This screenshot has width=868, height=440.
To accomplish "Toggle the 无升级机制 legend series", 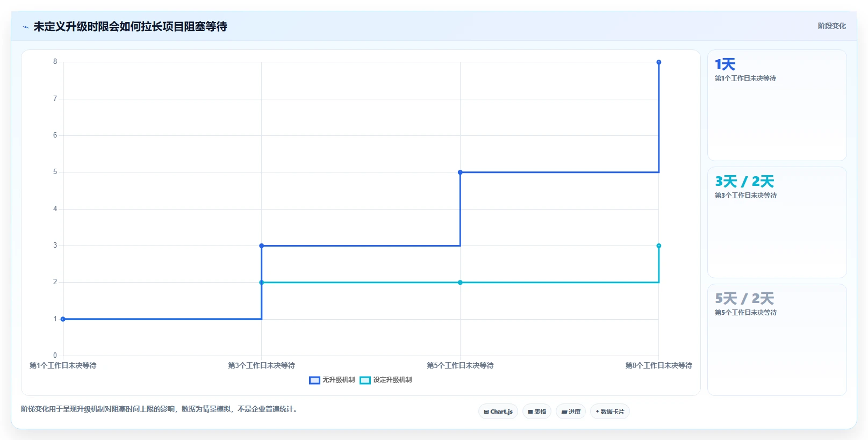I will coord(332,380).
